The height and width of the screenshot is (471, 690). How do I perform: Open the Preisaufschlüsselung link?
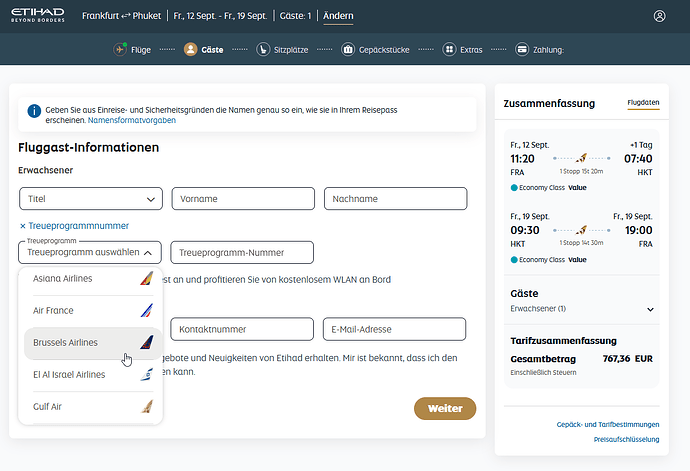(x=626, y=439)
